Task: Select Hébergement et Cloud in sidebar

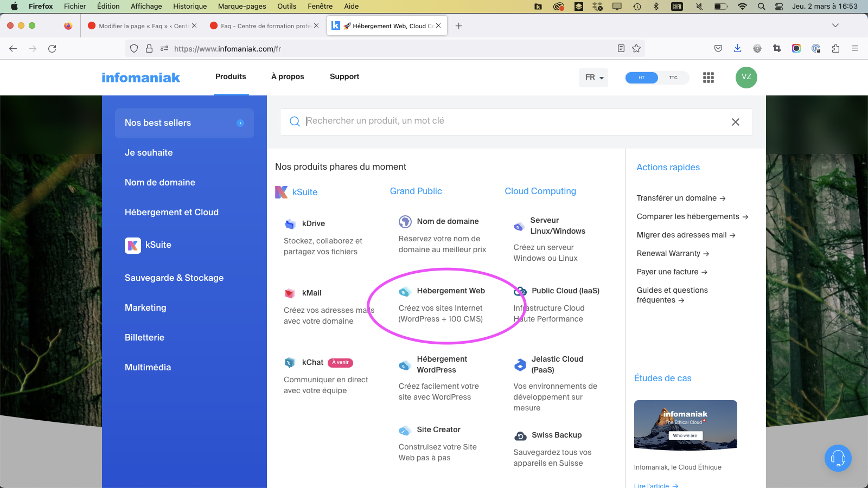Action: tap(171, 213)
